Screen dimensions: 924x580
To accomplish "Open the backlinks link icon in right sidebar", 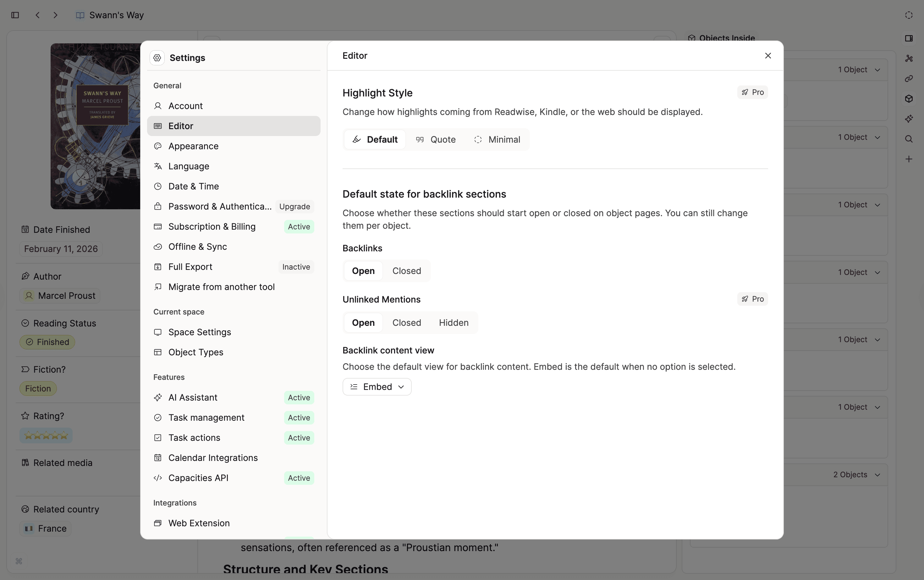I will pyautogui.click(x=909, y=79).
